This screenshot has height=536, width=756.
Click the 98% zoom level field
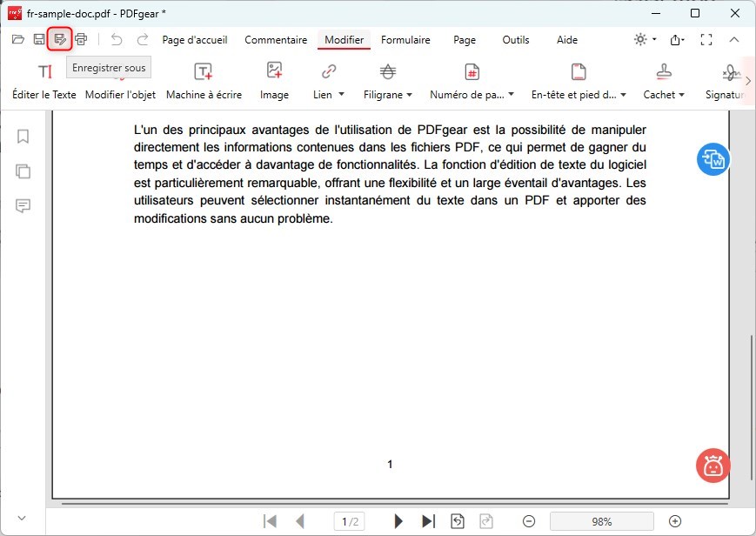[601, 520]
